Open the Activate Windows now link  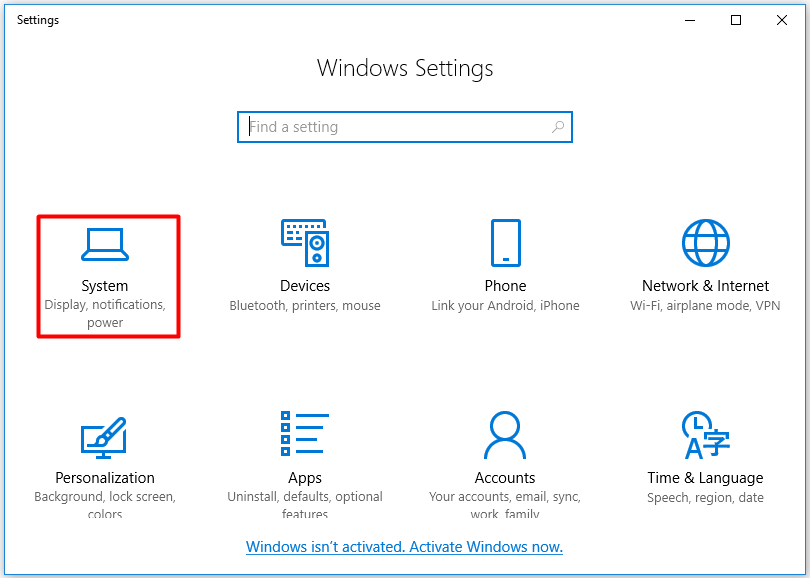(x=404, y=547)
